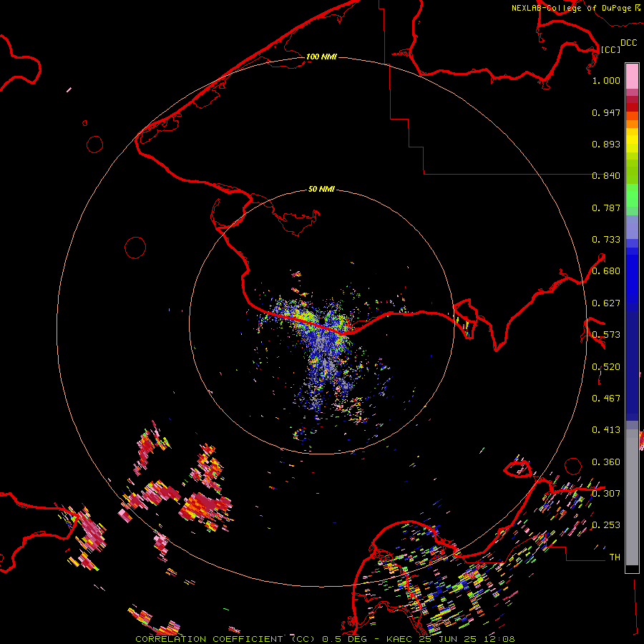Screen dimensions: 644x644
Task: Click the 0.360 legend value
Action: pyautogui.click(x=606, y=462)
